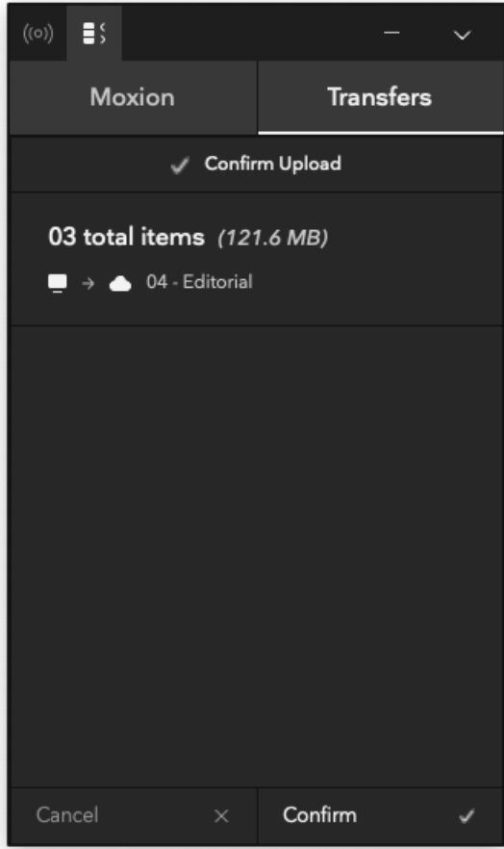Click the empty area below upload summary

click(x=257, y=555)
